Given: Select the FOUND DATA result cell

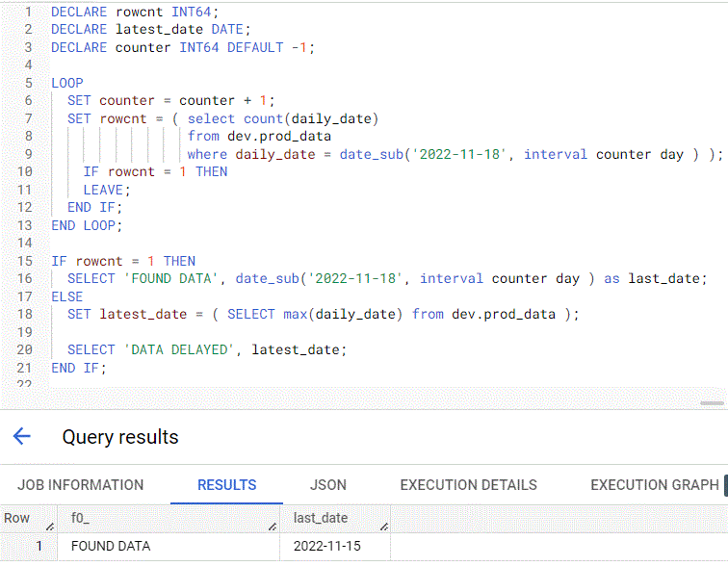Looking at the screenshot, I should tap(169, 546).
